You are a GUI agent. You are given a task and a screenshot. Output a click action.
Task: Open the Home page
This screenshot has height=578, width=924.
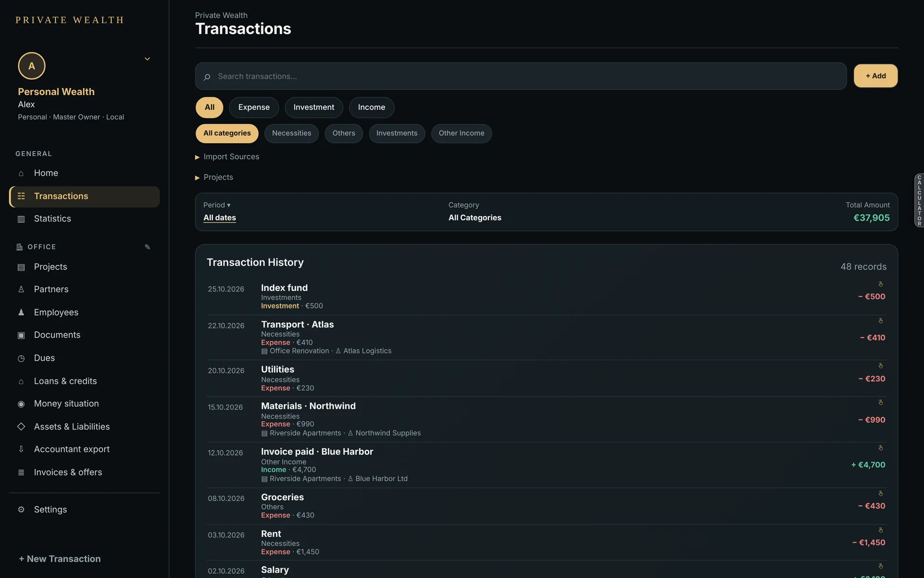click(84, 173)
